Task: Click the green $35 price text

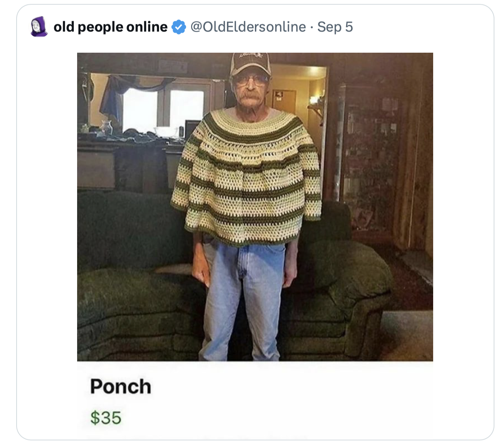Action: [x=106, y=418]
